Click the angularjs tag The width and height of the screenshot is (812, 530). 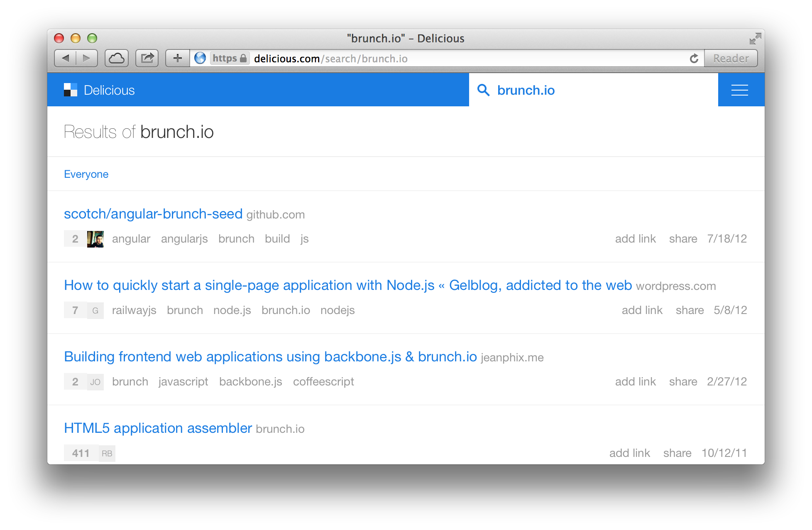pos(184,239)
